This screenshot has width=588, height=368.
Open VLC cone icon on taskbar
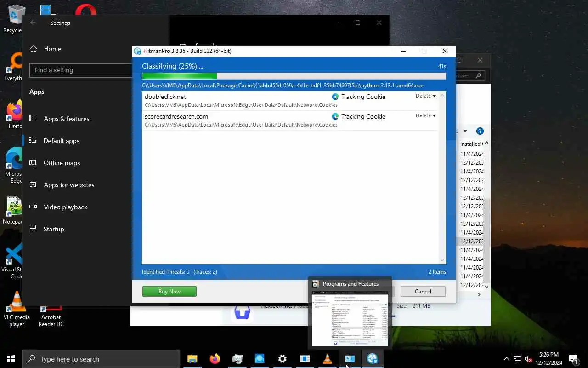click(x=328, y=359)
